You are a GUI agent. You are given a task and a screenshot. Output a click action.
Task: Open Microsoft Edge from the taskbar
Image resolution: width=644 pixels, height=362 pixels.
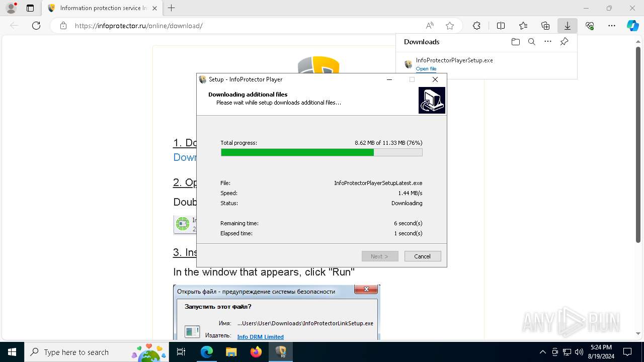(x=207, y=352)
